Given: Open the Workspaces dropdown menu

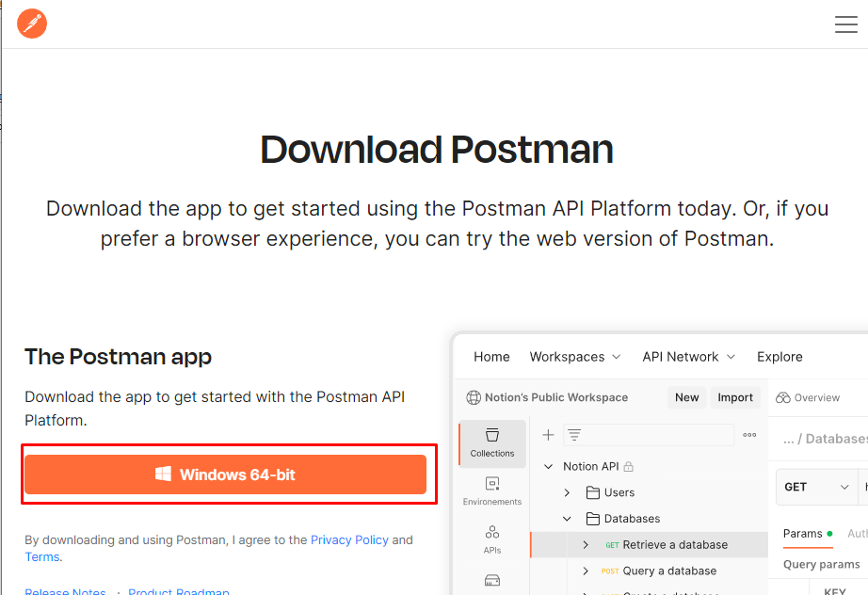Looking at the screenshot, I should 575,357.
